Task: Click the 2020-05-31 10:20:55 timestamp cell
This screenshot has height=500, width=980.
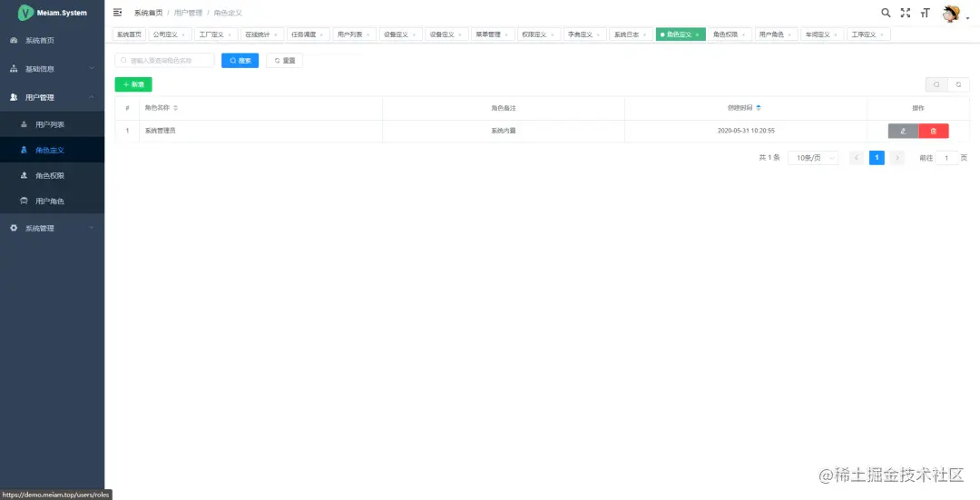Action: (x=746, y=131)
